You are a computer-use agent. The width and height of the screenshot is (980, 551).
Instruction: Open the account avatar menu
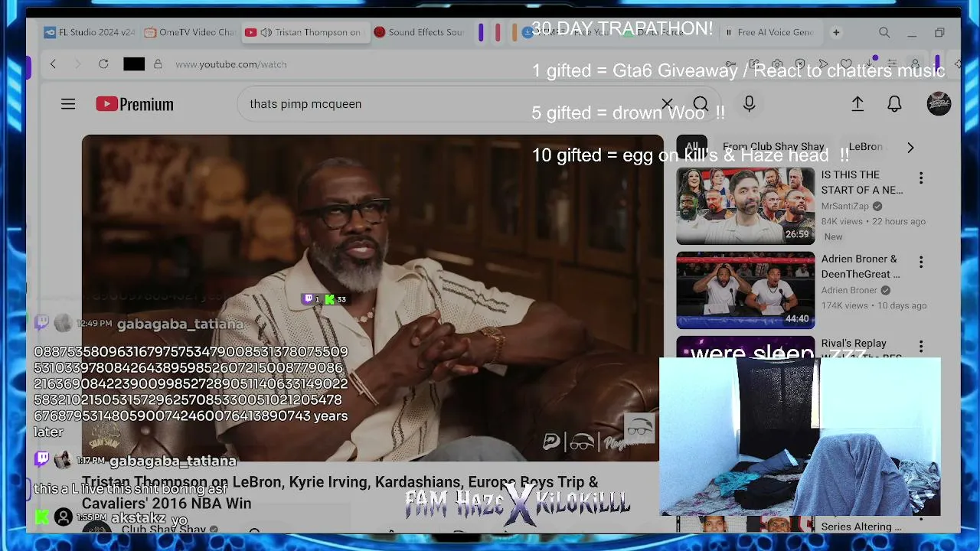coord(939,104)
